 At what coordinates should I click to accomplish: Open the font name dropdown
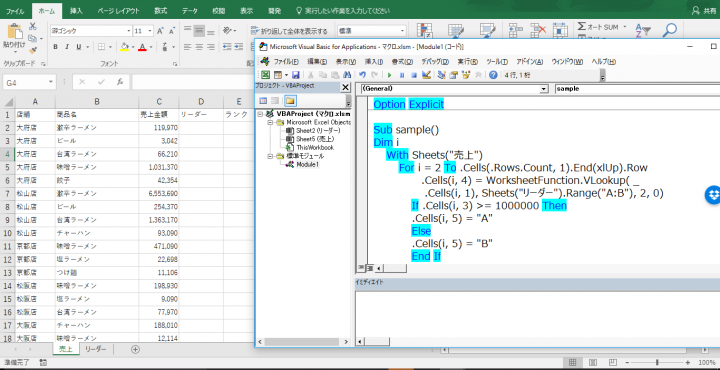(x=129, y=31)
